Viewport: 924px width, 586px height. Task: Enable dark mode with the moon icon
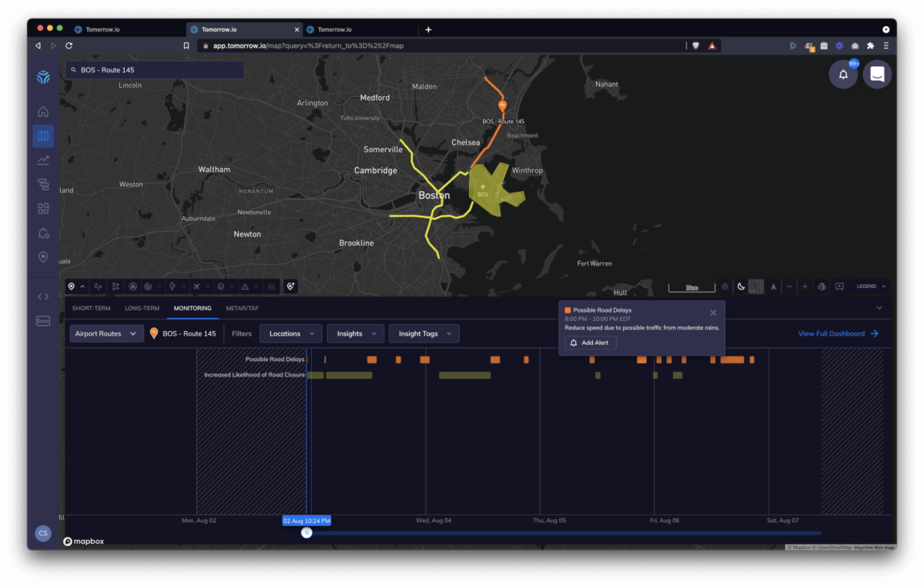click(741, 286)
